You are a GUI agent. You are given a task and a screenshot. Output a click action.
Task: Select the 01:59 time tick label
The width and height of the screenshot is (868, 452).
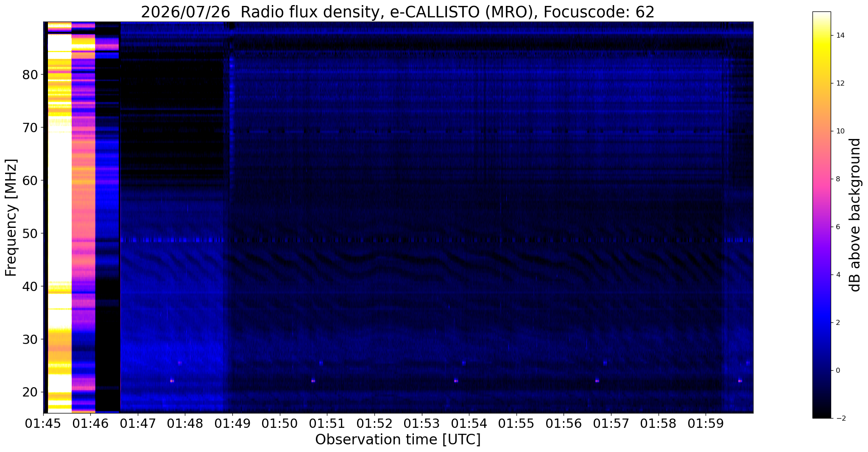pos(706,424)
